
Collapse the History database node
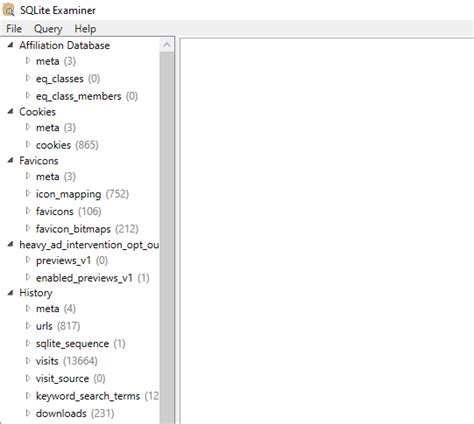[11, 293]
